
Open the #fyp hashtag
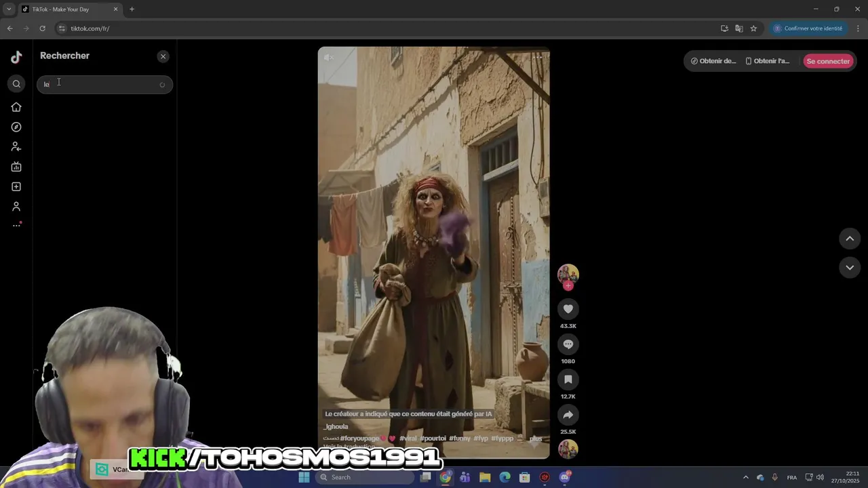click(481, 439)
